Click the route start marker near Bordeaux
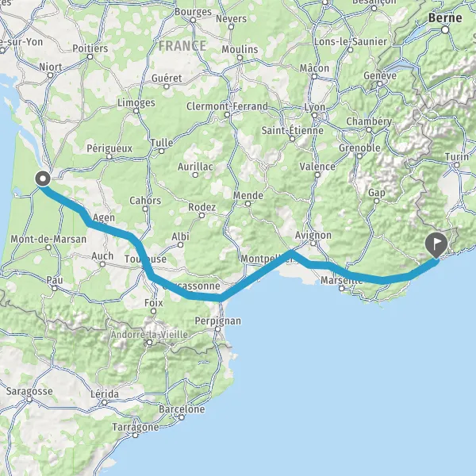This screenshot has width=476, height=476. coord(43,178)
